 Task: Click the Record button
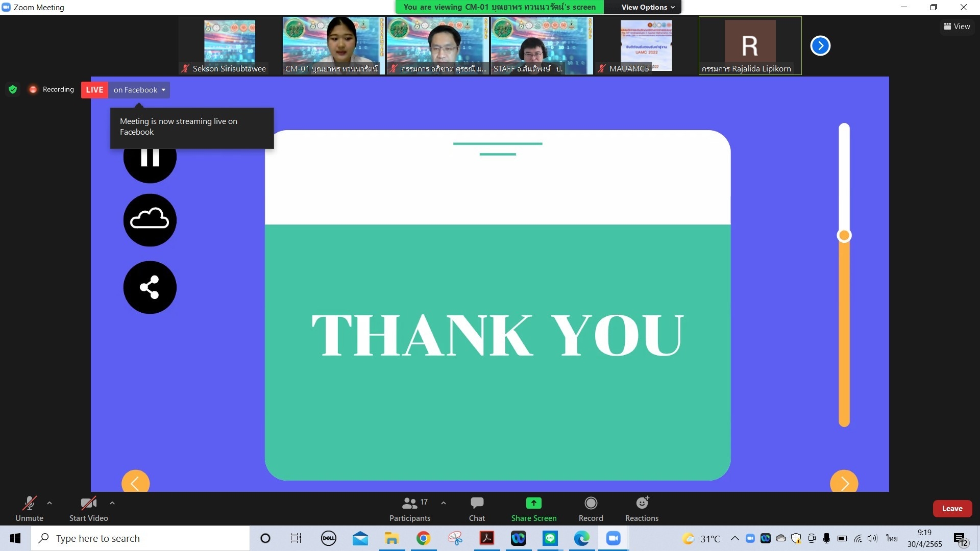coord(591,509)
